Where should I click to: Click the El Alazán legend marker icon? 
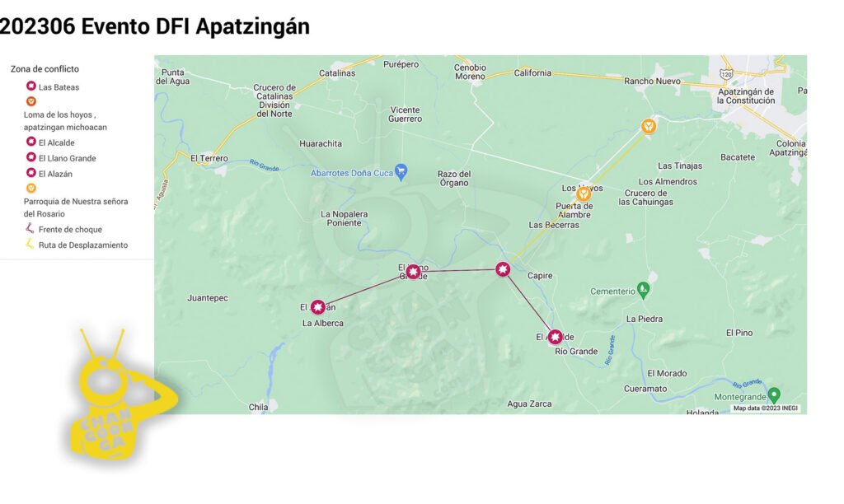[x=31, y=173]
